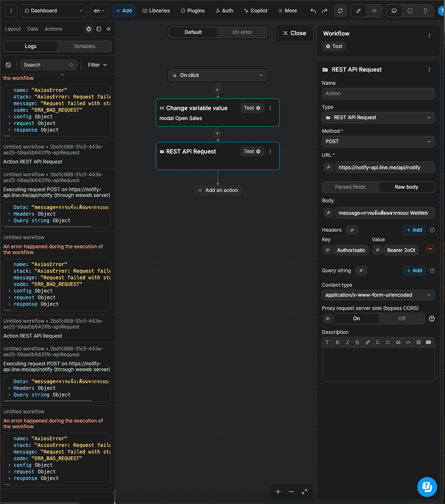Image resolution: width=445 pixels, height=504 pixels.
Task: Add a bulleted list in Description
Action: [x=378, y=342]
